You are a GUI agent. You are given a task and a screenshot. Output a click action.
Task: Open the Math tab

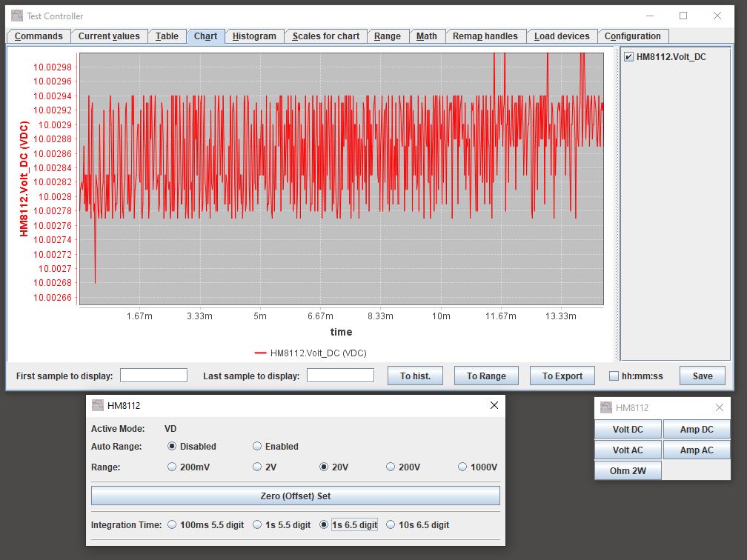426,36
